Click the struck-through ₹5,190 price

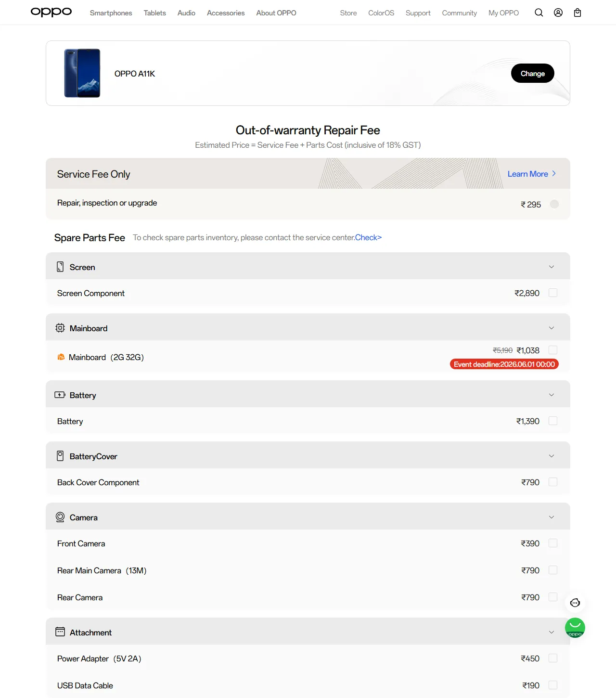[503, 350]
